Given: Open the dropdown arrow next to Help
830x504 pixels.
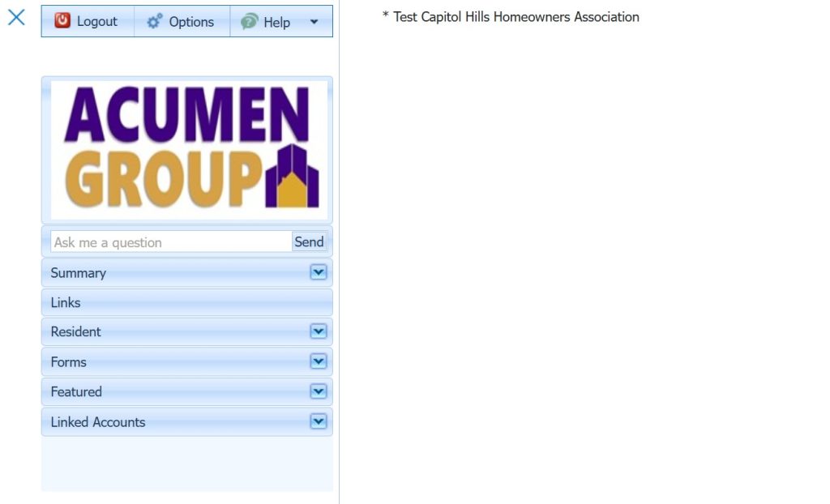Looking at the screenshot, I should [314, 22].
